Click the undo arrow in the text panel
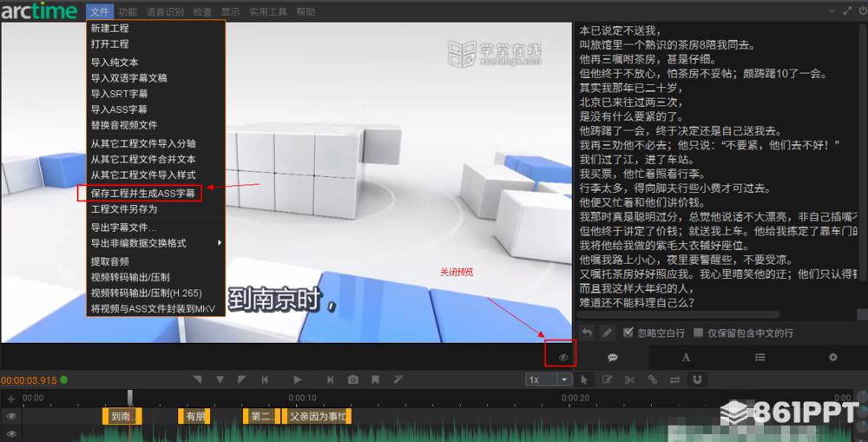The image size is (868, 442). pyautogui.click(x=587, y=333)
